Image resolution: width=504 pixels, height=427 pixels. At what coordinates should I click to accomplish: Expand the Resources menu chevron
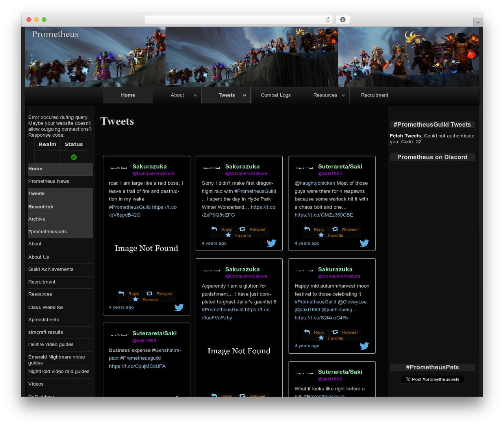pyautogui.click(x=343, y=95)
